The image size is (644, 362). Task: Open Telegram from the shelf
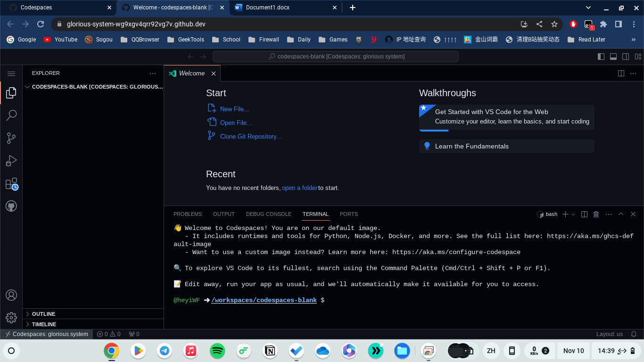click(165, 351)
